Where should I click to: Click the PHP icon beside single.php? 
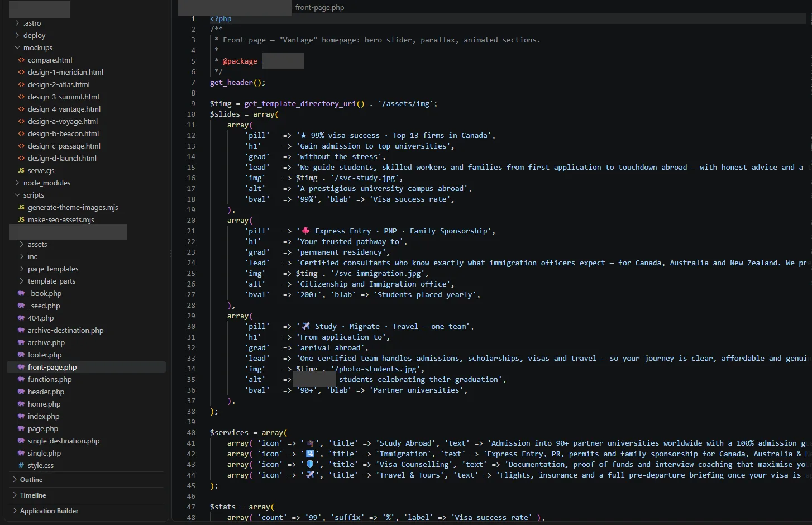click(21, 453)
